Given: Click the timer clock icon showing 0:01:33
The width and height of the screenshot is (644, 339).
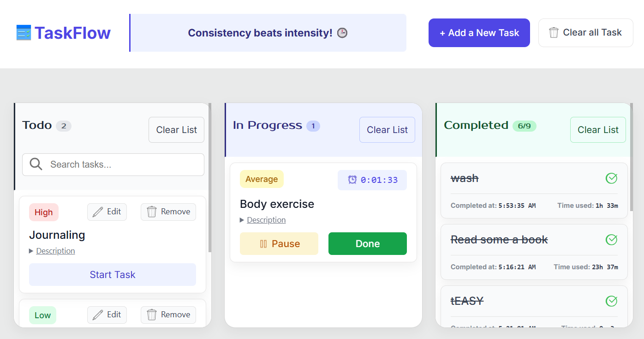Looking at the screenshot, I should pyautogui.click(x=352, y=180).
